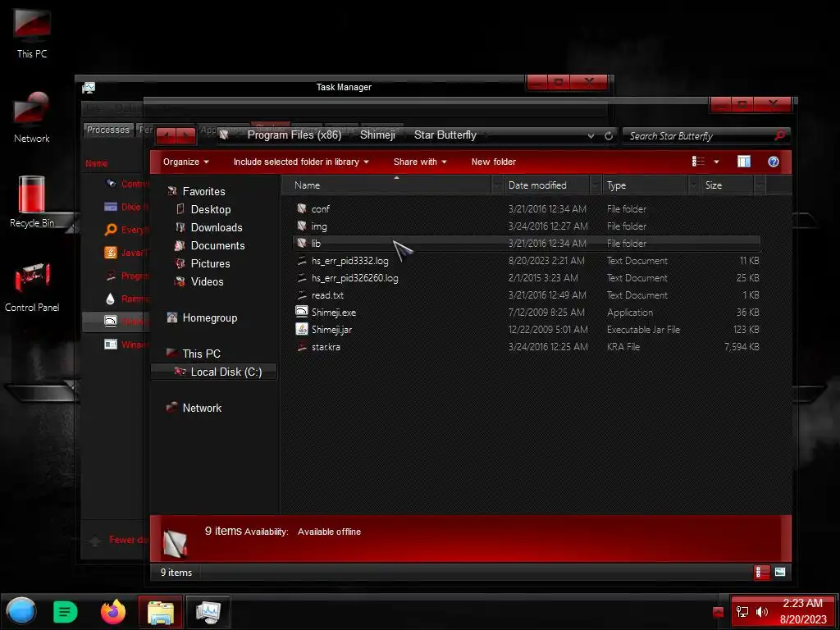The image size is (840, 630).
Task: Open Documents in navigation pane
Action: click(217, 245)
